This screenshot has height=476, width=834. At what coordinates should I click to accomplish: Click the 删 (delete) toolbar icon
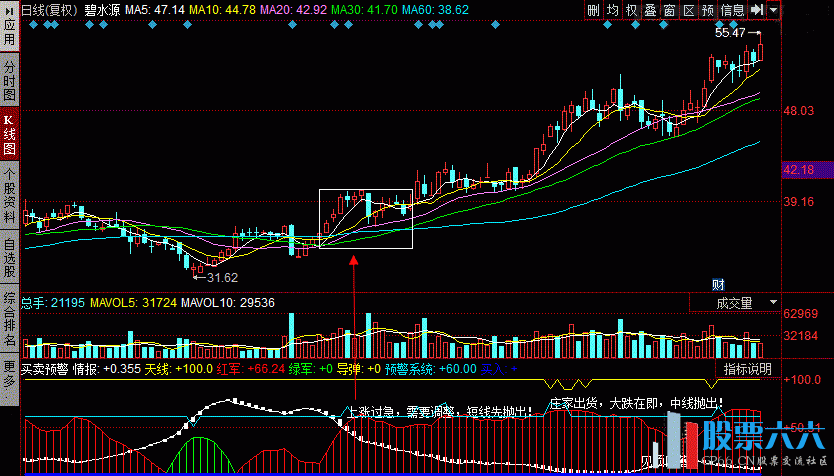(x=594, y=10)
